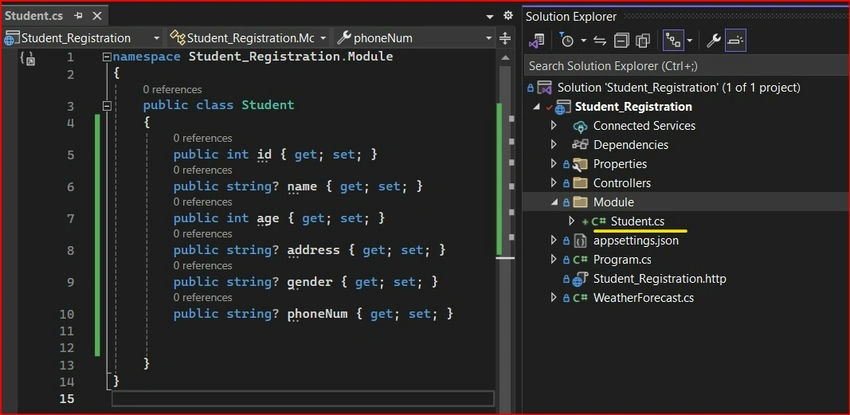Viewport: 850px width, 415px height.
Task: Select appsettings.json in the tree
Action: [x=636, y=240]
